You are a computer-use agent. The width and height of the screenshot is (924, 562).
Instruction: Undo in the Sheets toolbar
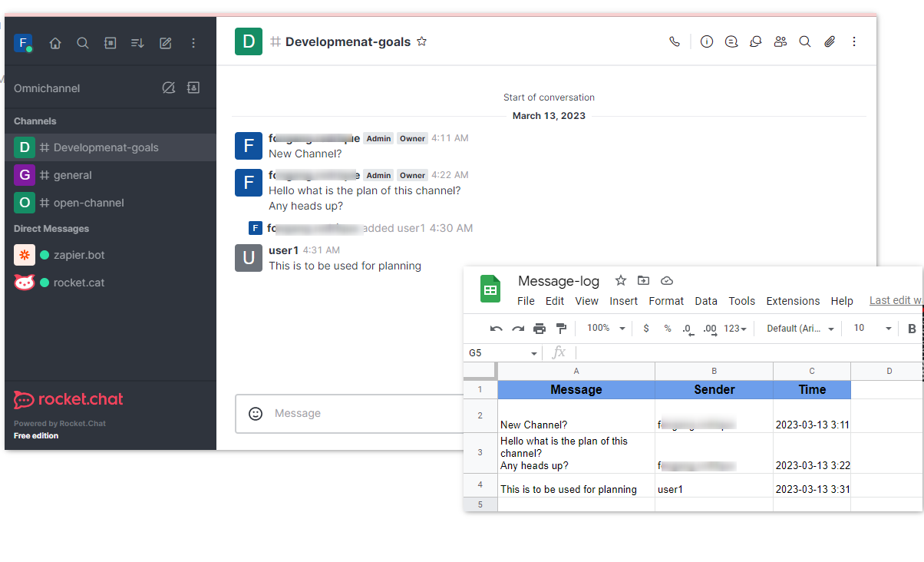coord(497,329)
